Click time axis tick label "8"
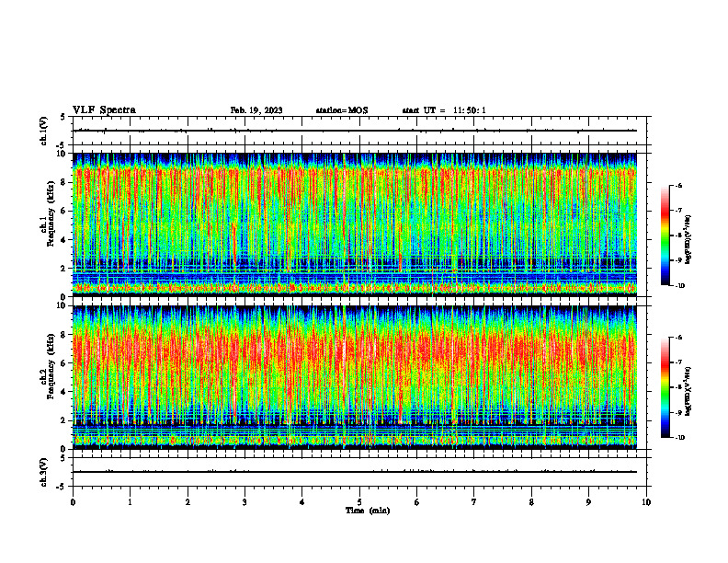This screenshot has width=728, height=563. coord(531,502)
